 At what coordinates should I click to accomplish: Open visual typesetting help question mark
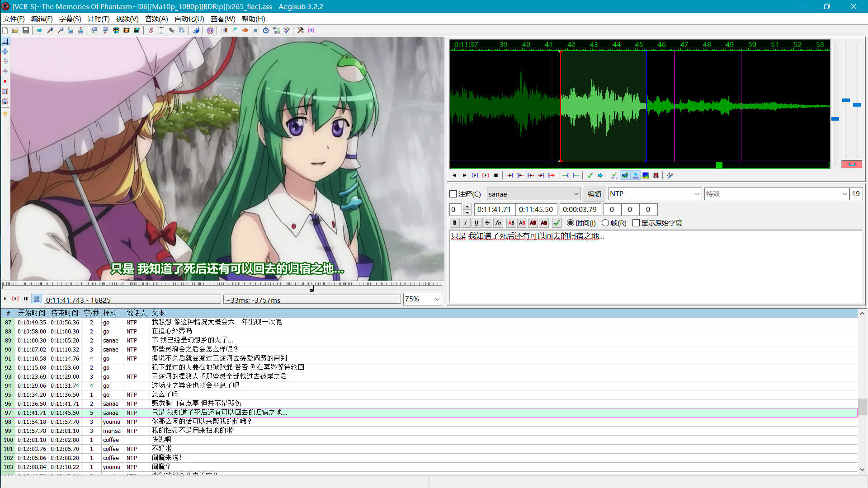coord(5,115)
